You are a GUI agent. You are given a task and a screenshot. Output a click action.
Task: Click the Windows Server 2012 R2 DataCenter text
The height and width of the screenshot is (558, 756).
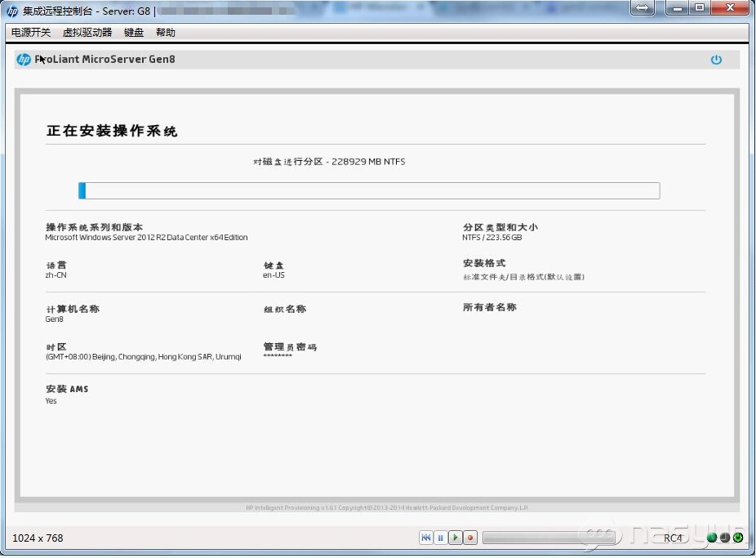(x=146, y=237)
